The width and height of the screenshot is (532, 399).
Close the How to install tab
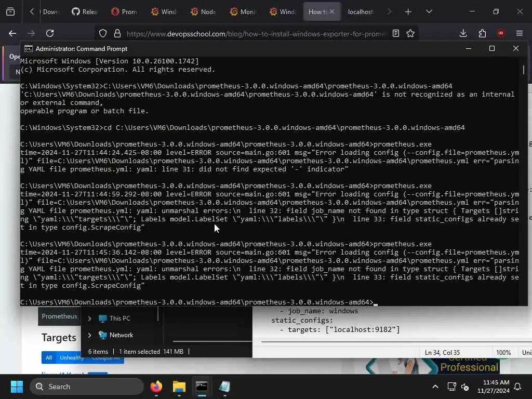pyautogui.click(x=332, y=11)
